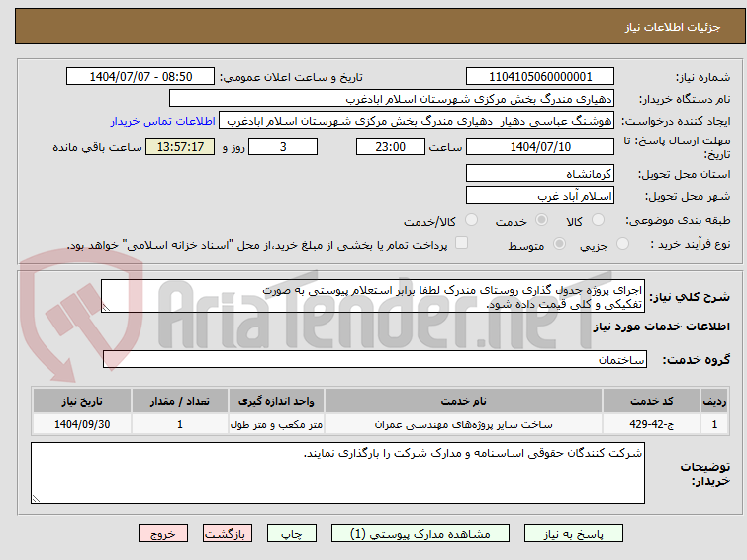The width and height of the screenshot is (747, 560).
Task: Select the کالا/خدمت radio button
Action: (x=471, y=220)
